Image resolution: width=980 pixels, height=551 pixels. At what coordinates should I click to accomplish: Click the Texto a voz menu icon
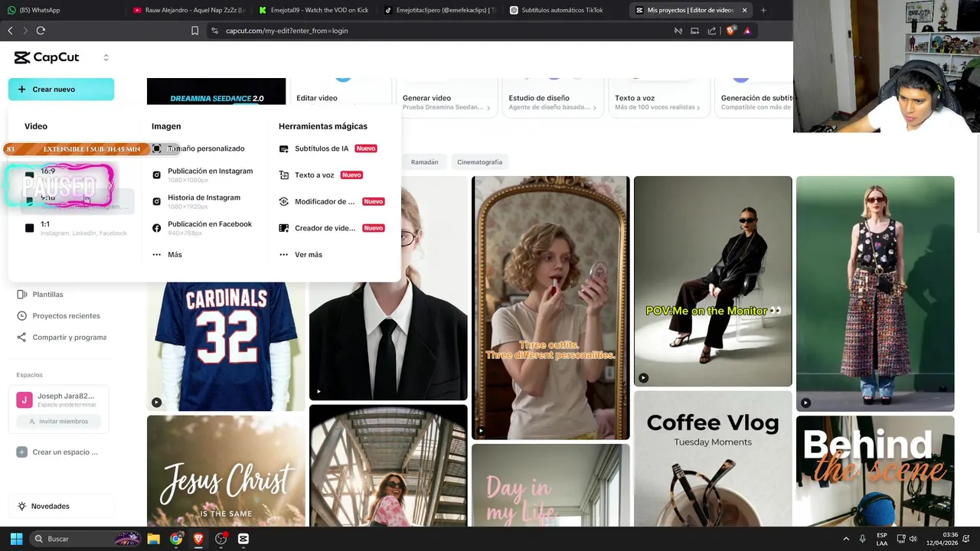click(x=284, y=175)
